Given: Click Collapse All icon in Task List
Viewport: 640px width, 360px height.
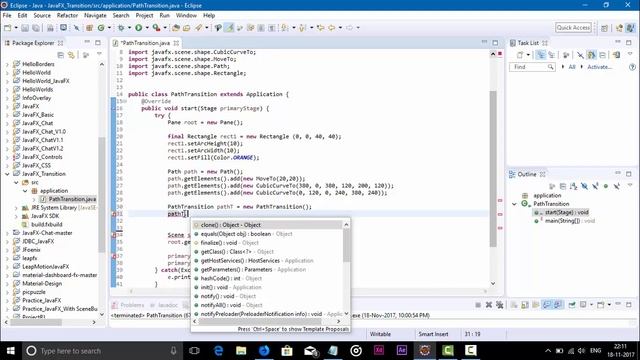Looking at the screenshot, I should (602, 55).
